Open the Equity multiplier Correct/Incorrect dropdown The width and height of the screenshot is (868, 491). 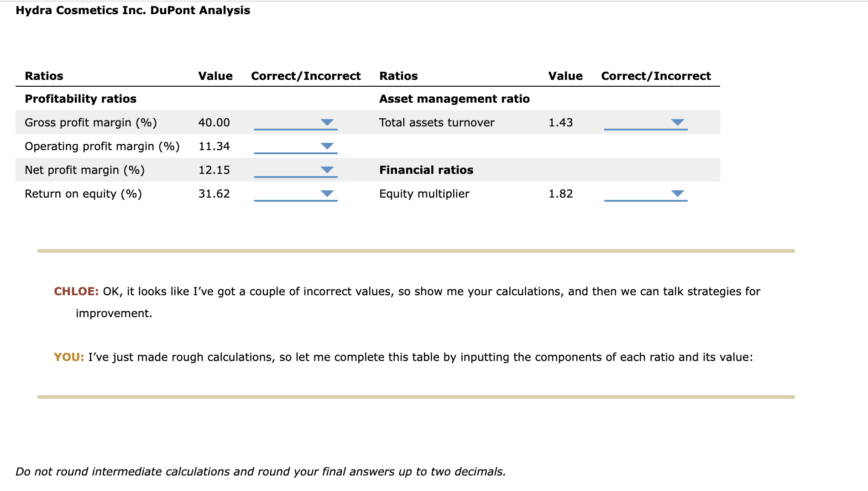[x=677, y=193]
